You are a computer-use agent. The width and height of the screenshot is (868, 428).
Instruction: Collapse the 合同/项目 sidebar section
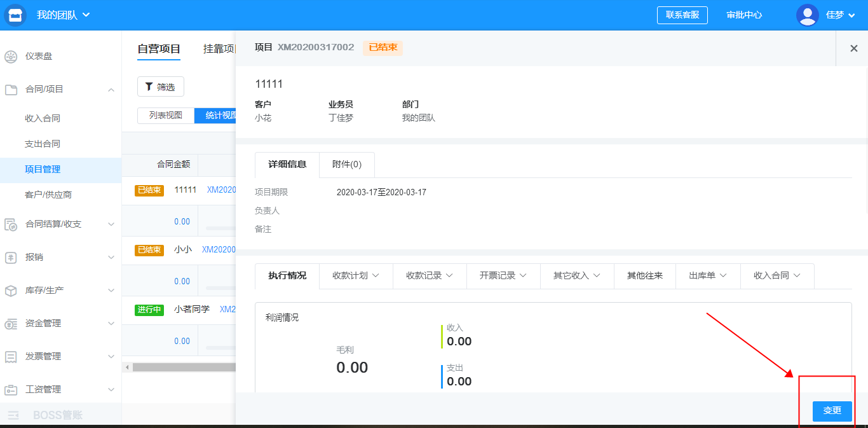tap(111, 90)
